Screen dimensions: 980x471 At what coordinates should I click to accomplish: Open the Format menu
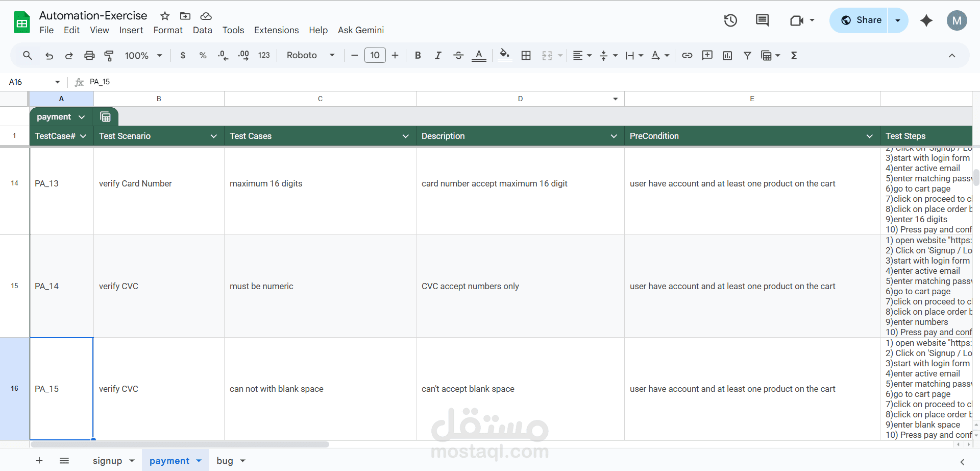(x=167, y=30)
